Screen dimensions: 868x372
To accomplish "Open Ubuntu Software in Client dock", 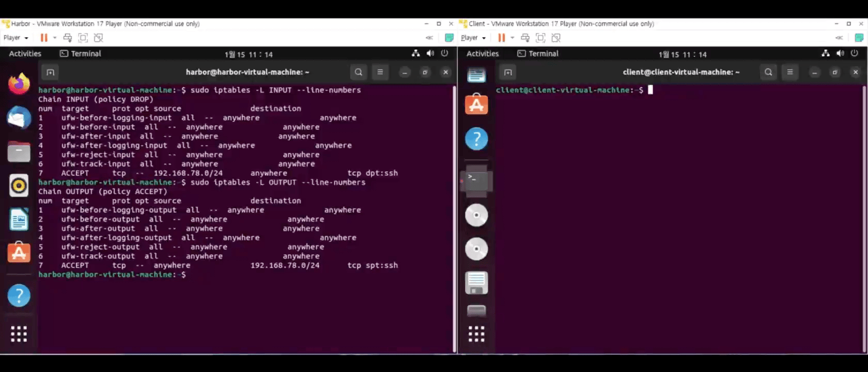I will click(476, 105).
